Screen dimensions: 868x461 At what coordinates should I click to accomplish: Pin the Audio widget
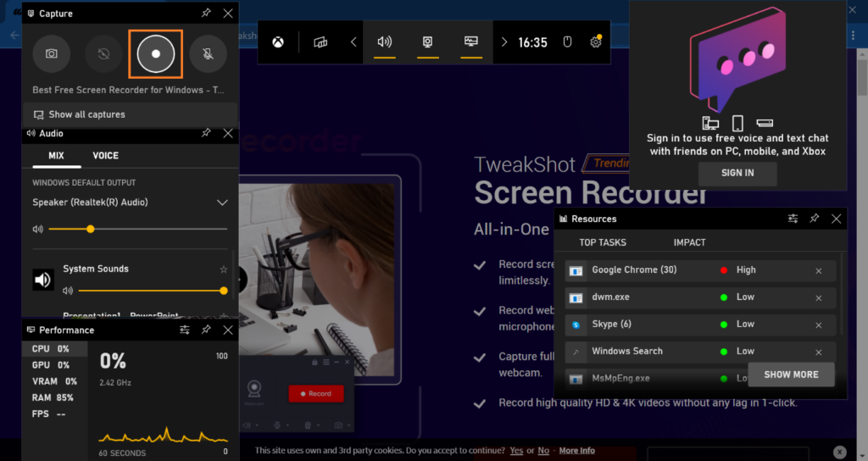pos(206,133)
